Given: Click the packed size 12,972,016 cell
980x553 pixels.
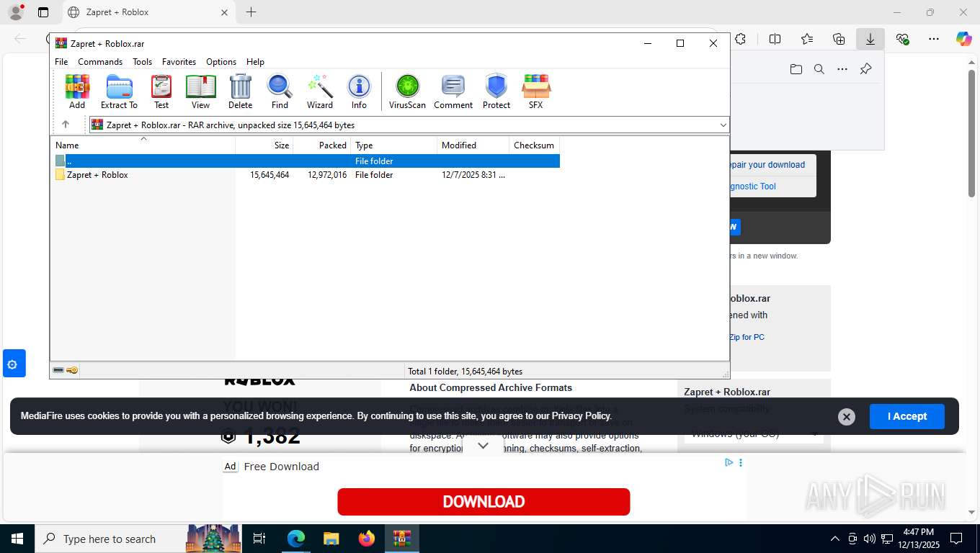Looking at the screenshot, I should 327,175.
